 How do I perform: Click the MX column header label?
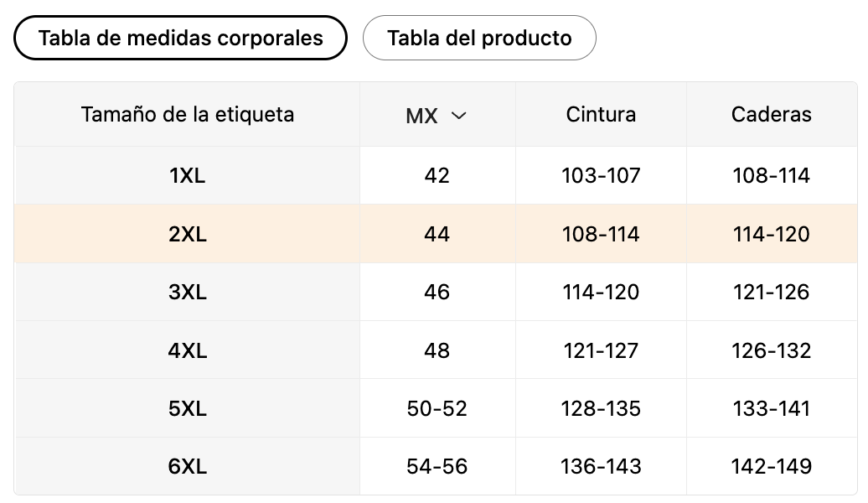pos(421,116)
